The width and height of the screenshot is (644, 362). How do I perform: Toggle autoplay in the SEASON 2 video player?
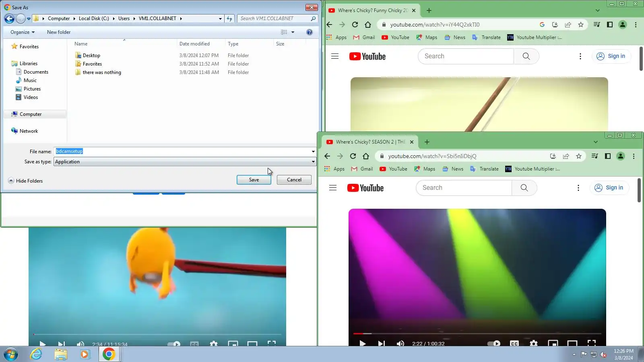(x=494, y=343)
